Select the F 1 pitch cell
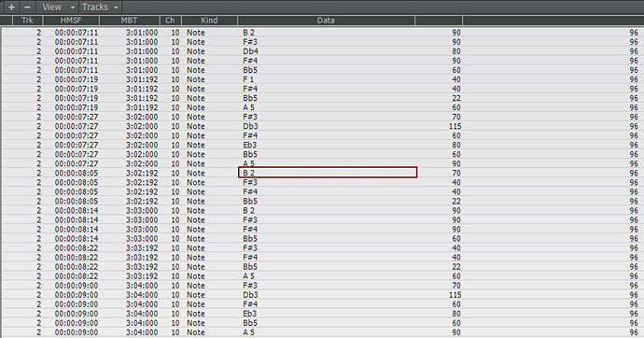 click(248, 79)
